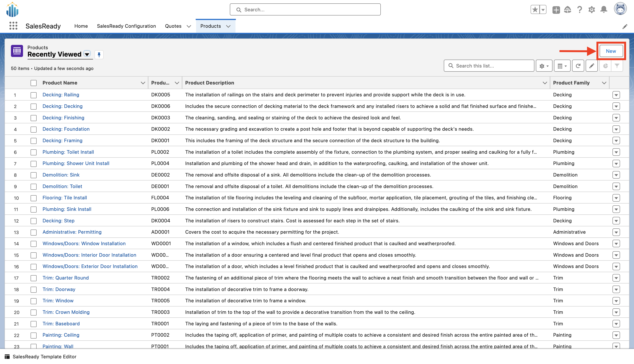The width and height of the screenshot is (634, 364).
Task: Click the notifications bell icon
Action: tap(604, 9)
